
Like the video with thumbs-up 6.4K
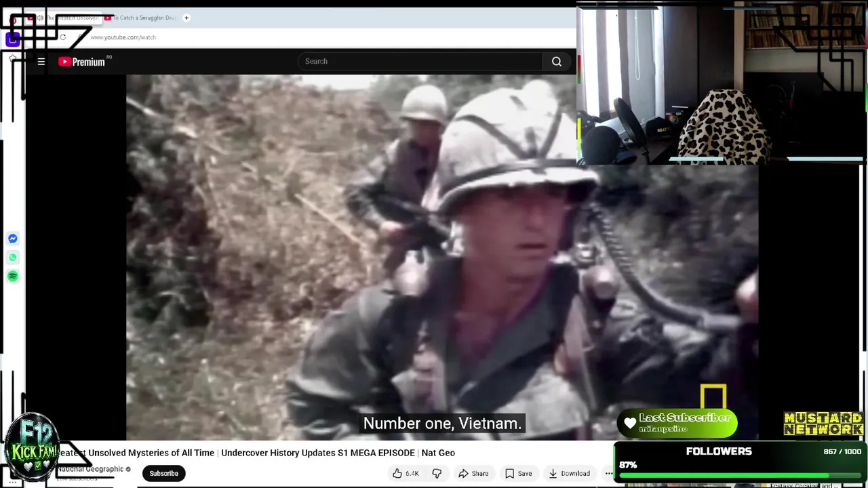[406, 473]
